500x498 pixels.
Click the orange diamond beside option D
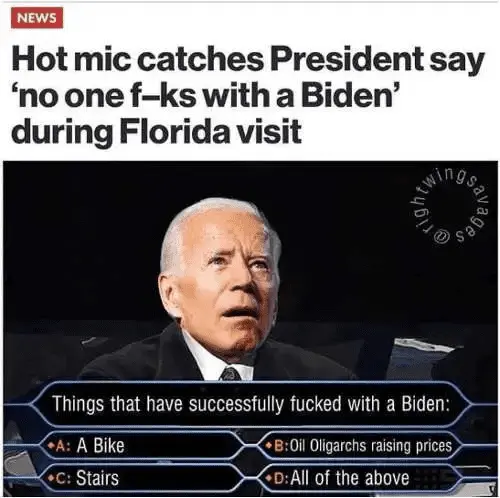pos(269,478)
